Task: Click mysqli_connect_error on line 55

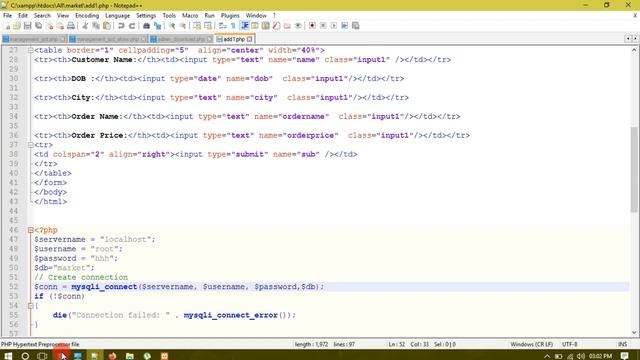Action: [231, 315]
